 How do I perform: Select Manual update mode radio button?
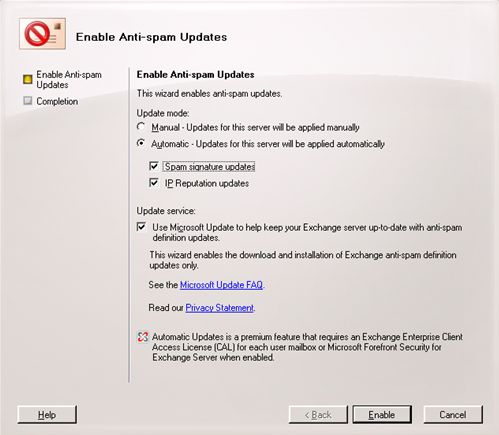pos(141,127)
